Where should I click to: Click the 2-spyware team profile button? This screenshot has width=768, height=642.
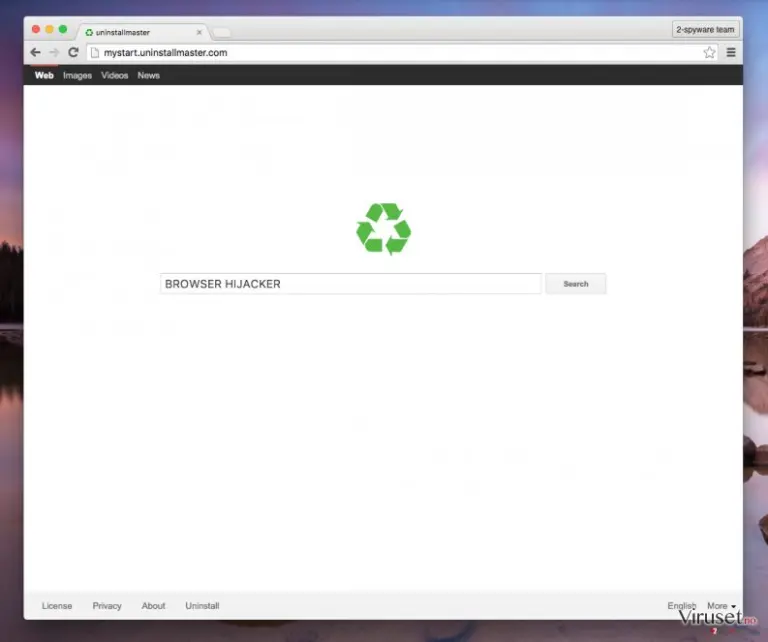click(x=705, y=29)
